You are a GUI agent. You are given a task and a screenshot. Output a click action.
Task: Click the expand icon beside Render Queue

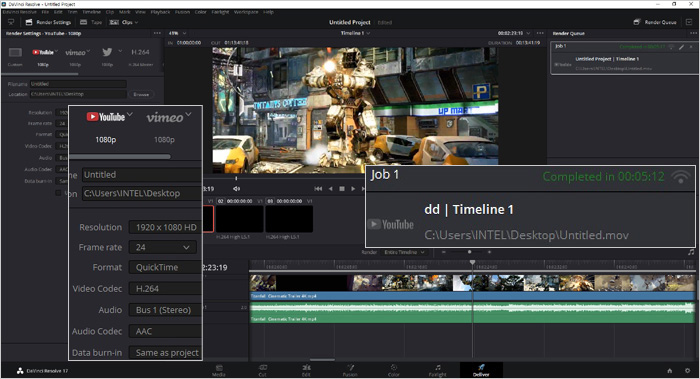coord(689,22)
